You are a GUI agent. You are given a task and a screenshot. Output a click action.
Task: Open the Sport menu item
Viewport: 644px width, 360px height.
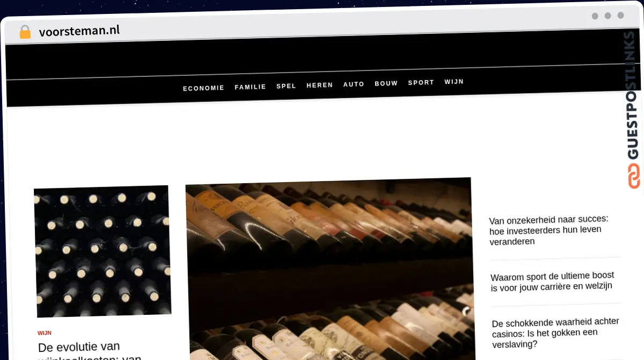[x=421, y=83]
